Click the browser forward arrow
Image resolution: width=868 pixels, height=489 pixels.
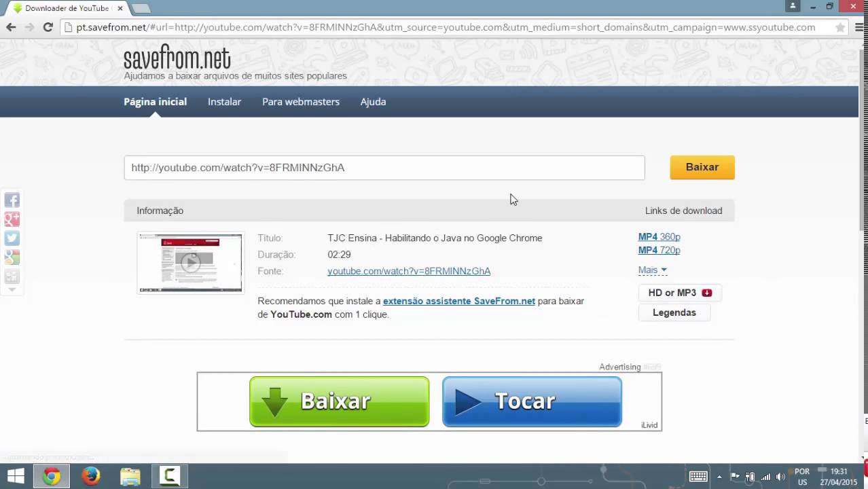pos(29,27)
